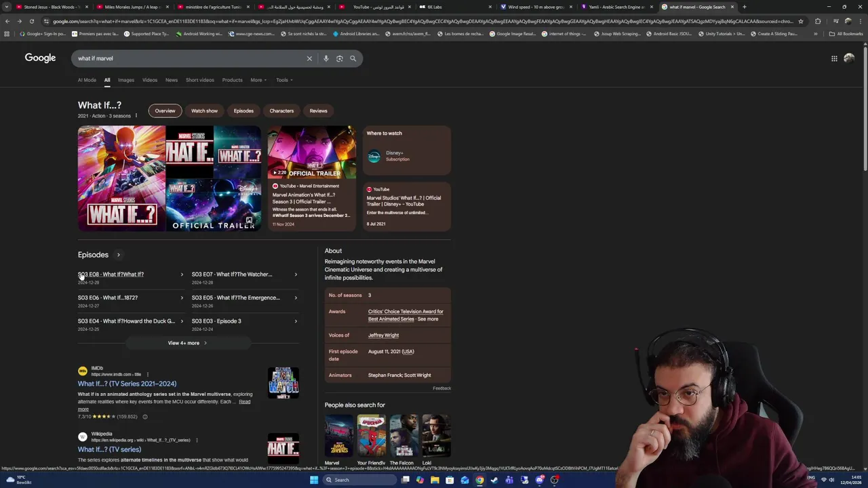The width and height of the screenshot is (868, 488).
Task: Open the Chrome tab search dropdown arrow
Action: tap(7, 7)
